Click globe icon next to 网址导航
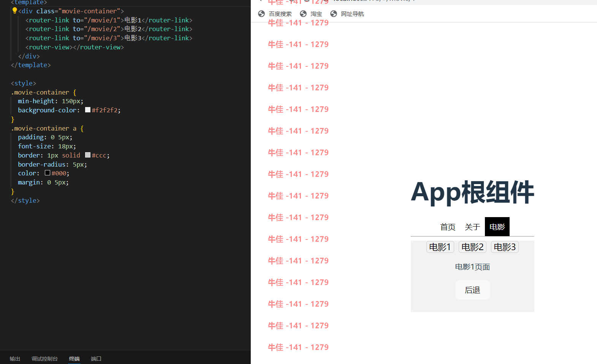The image size is (597, 364). click(x=334, y=14)
